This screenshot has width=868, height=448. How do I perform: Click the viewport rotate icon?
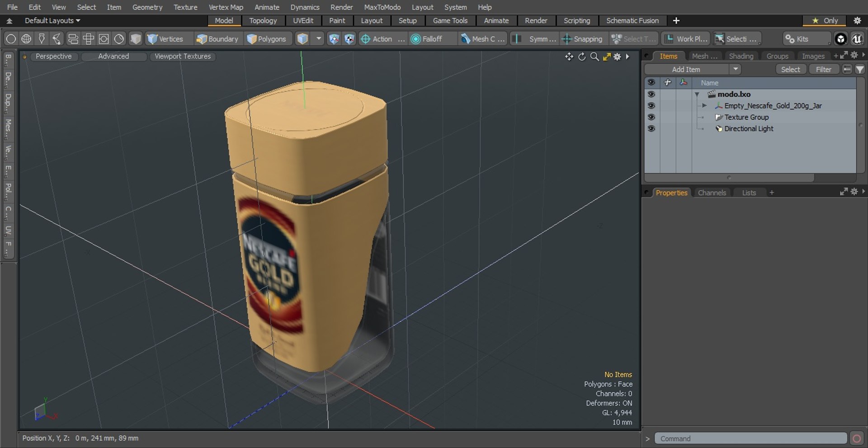[582, 57]
